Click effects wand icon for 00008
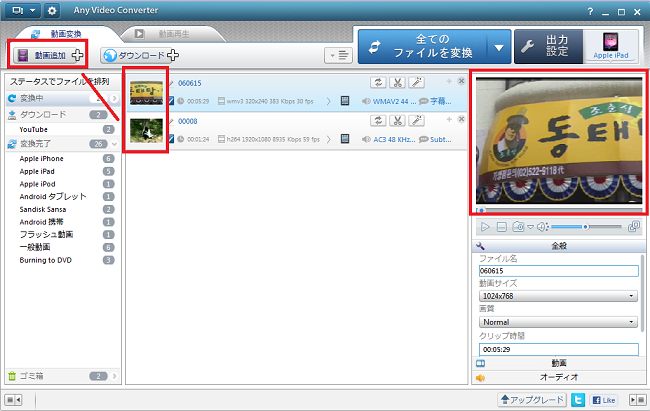The image size is (650, 411). pos(416,121)
